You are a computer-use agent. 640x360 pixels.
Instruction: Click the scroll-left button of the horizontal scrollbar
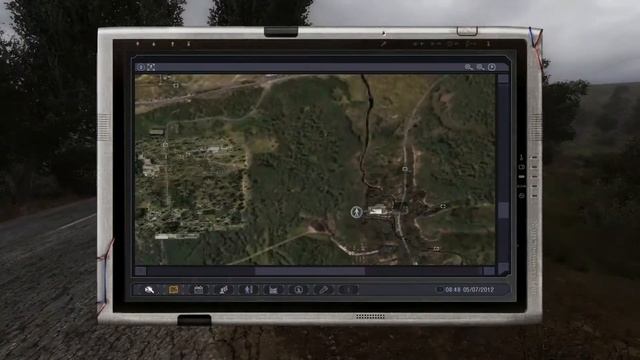(140, 271)
